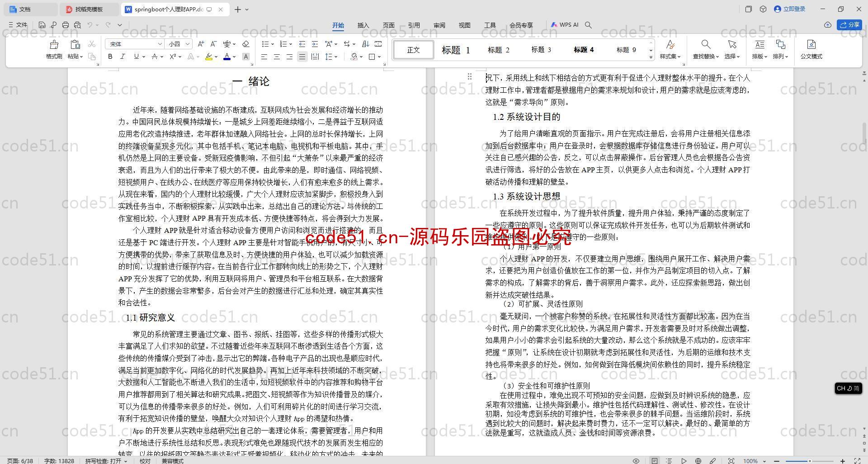Toggle Underline formatting
868x464 pixels.
[136, 57]
